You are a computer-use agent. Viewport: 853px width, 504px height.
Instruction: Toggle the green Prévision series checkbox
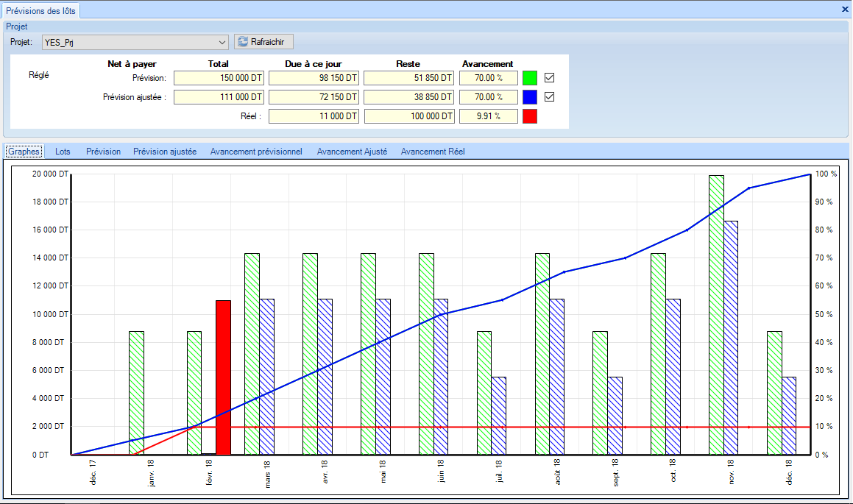[x=549, y=77]
